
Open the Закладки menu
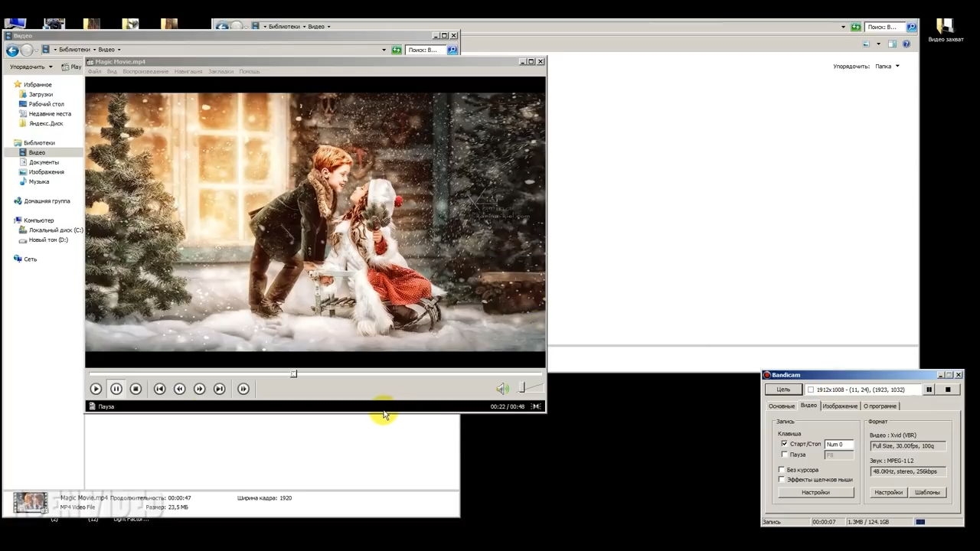[x=220, y=71]
